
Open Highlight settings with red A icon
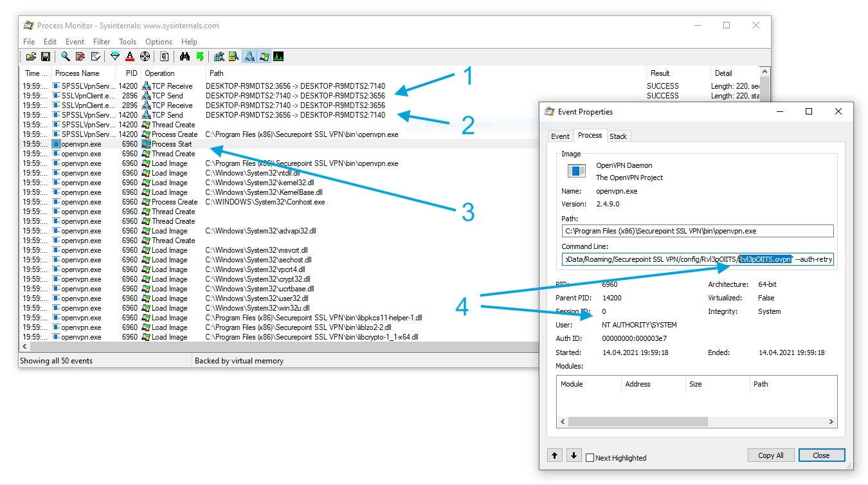click(130, 57)
